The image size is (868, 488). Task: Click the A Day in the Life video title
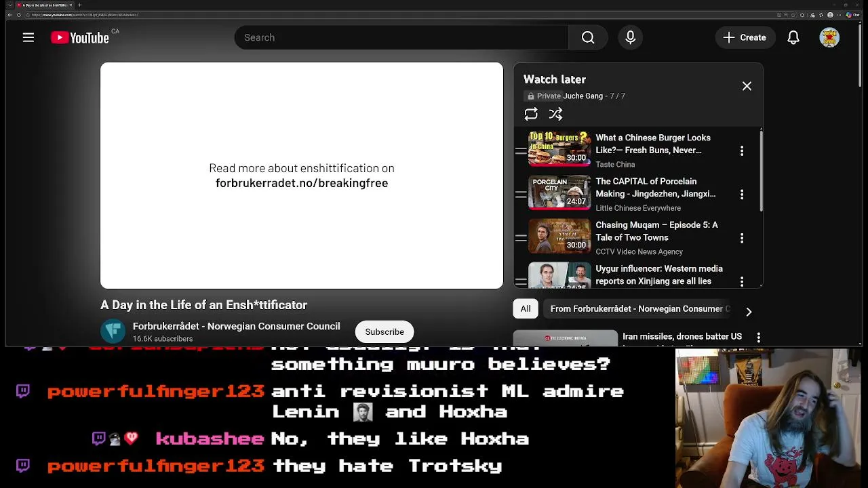click(204, 305)
